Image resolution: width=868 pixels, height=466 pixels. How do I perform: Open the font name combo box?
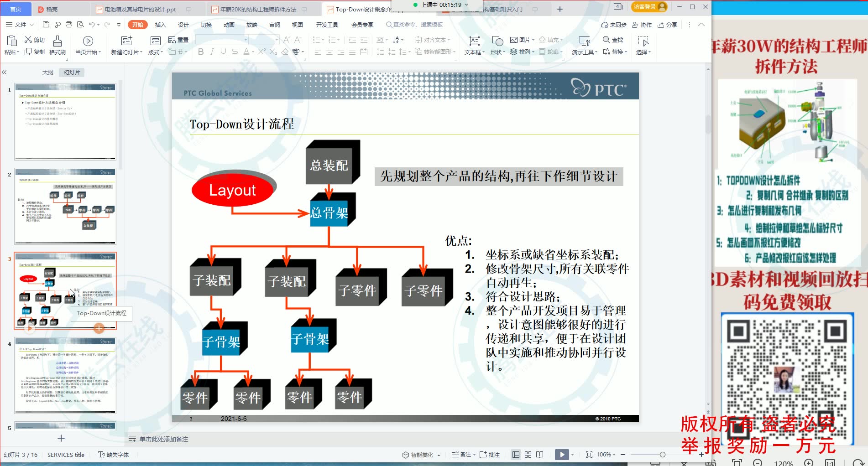(222, 40)
